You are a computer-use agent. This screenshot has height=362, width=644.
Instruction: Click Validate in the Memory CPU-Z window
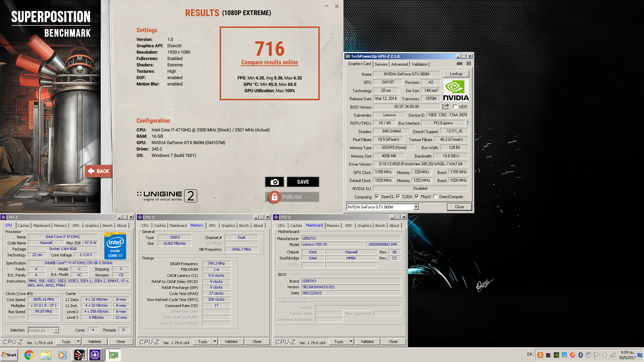[231, 342]
